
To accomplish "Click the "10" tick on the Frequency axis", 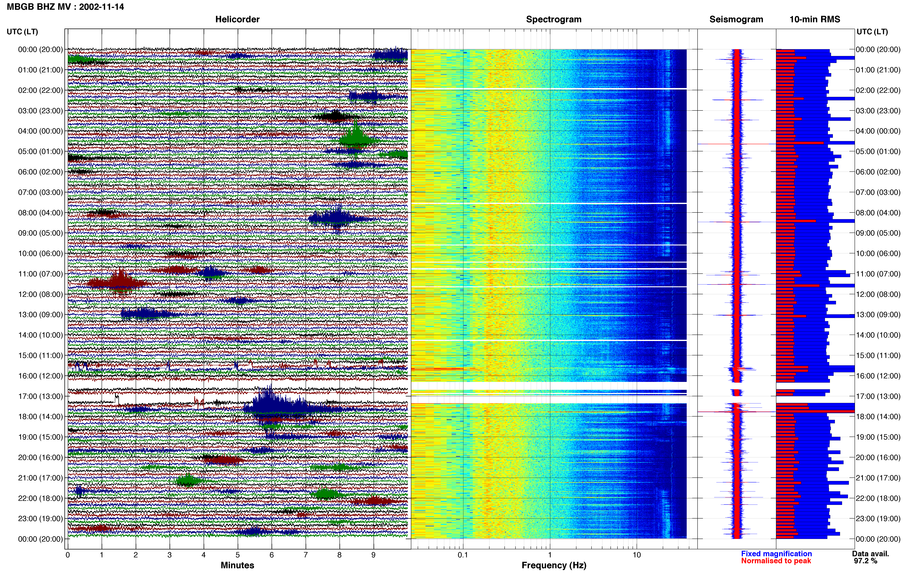I will (637, 555).
